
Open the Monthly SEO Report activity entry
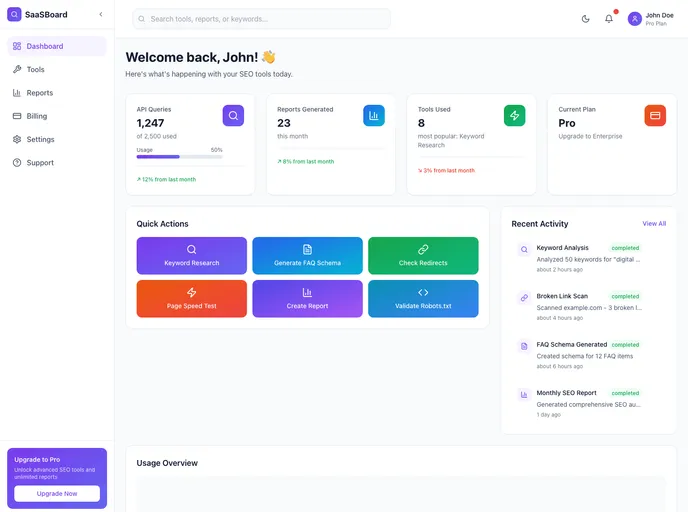[x=588, y=403]
